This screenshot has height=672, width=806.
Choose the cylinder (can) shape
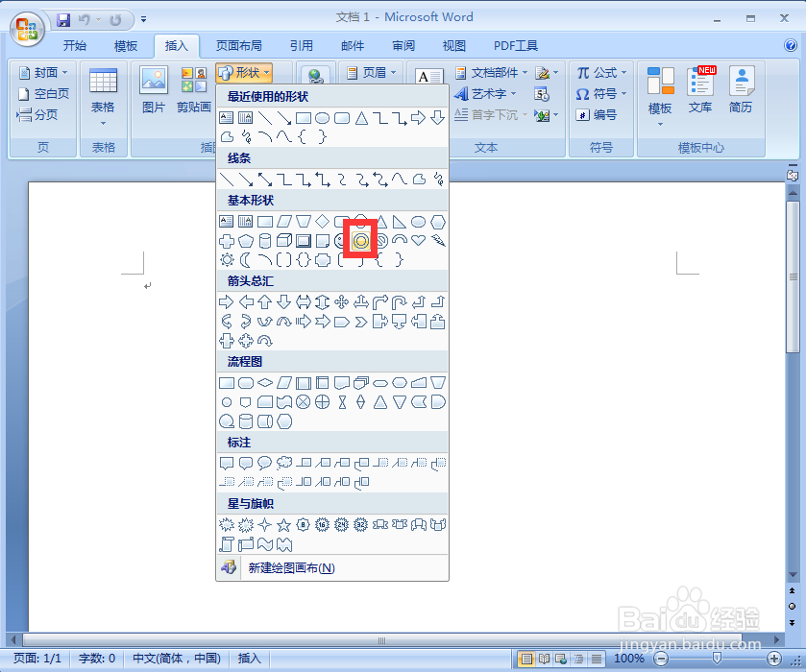pos(265,240)
